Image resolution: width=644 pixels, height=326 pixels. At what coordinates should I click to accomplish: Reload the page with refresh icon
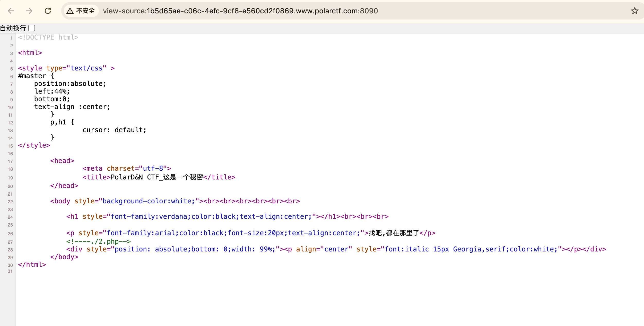click(x=48, y=11)
